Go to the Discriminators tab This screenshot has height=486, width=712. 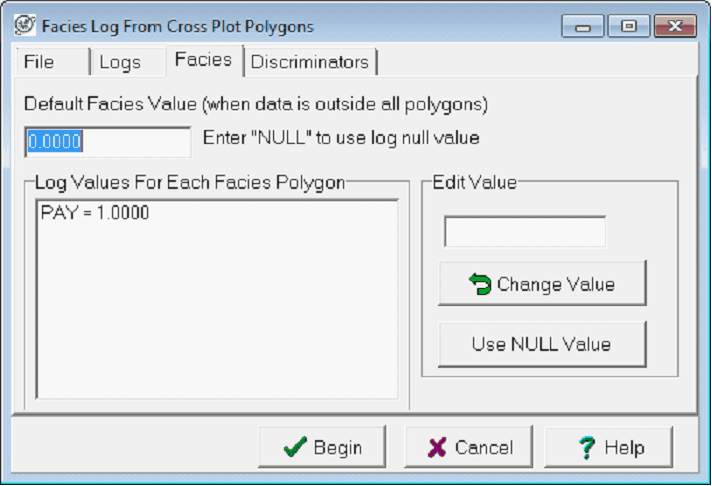coord(309,62)
